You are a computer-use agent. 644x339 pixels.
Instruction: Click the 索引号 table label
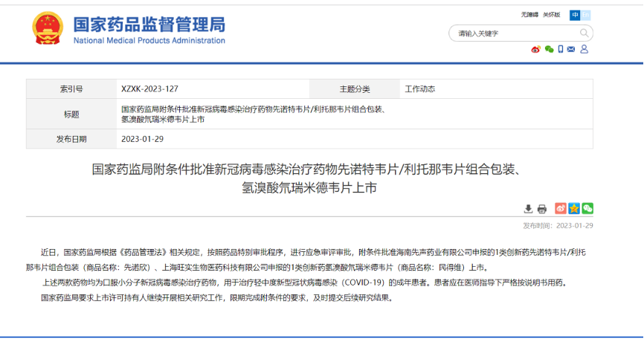(71, 89)
